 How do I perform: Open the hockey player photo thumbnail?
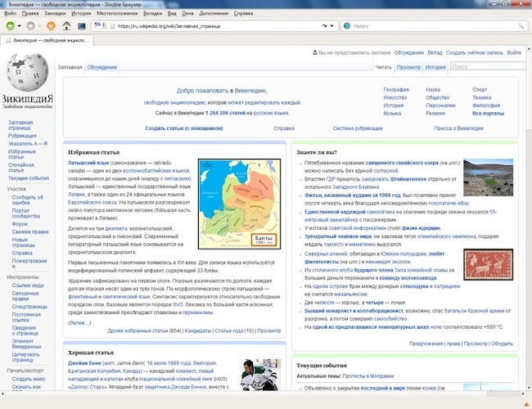tap(260, 375)
